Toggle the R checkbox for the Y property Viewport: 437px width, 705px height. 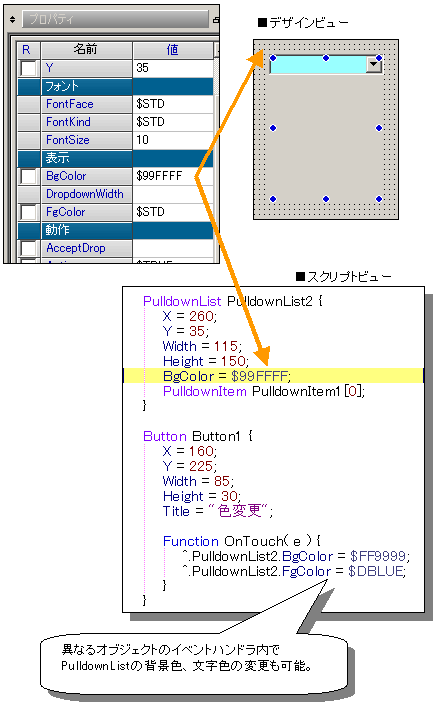click(29, 68)
